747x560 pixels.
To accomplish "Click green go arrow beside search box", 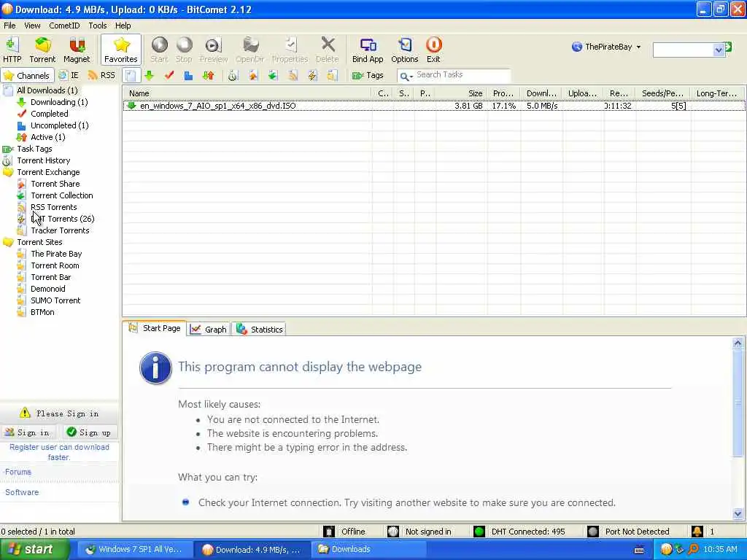I will coord(729,47).
